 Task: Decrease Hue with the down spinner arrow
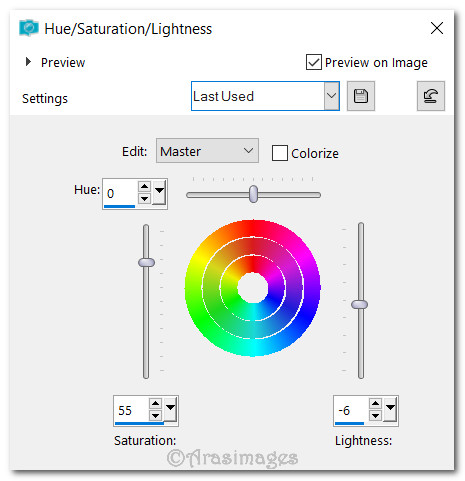coord(144,199)
